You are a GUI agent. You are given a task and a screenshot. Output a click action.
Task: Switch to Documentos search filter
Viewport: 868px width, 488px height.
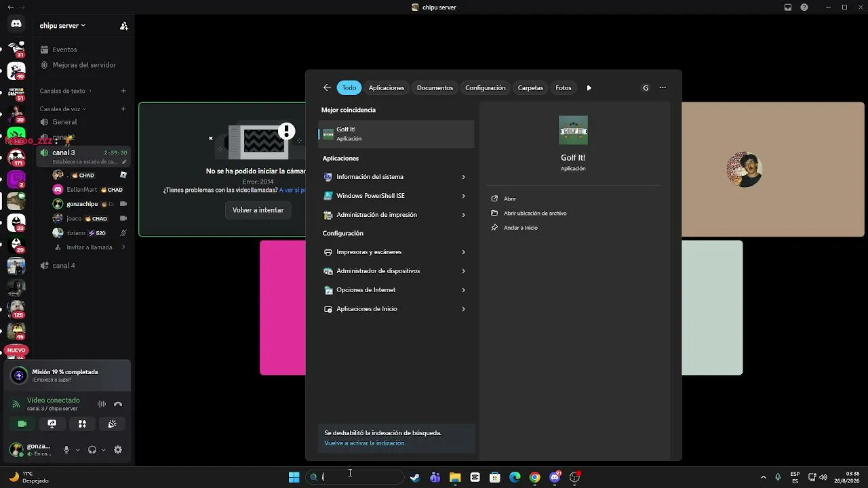click(435, 87)
